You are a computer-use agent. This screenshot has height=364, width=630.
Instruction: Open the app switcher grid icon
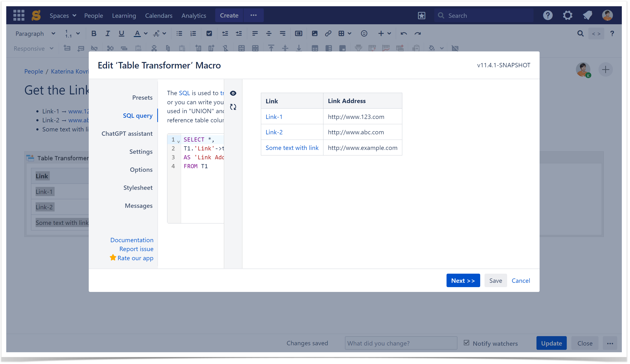(19, 15)
